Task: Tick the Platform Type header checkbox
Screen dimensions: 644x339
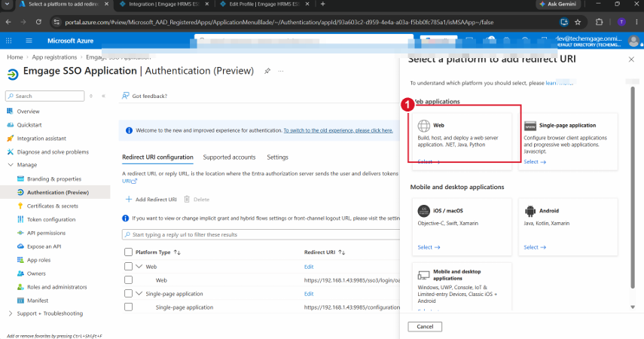Action: pos(128,252)
